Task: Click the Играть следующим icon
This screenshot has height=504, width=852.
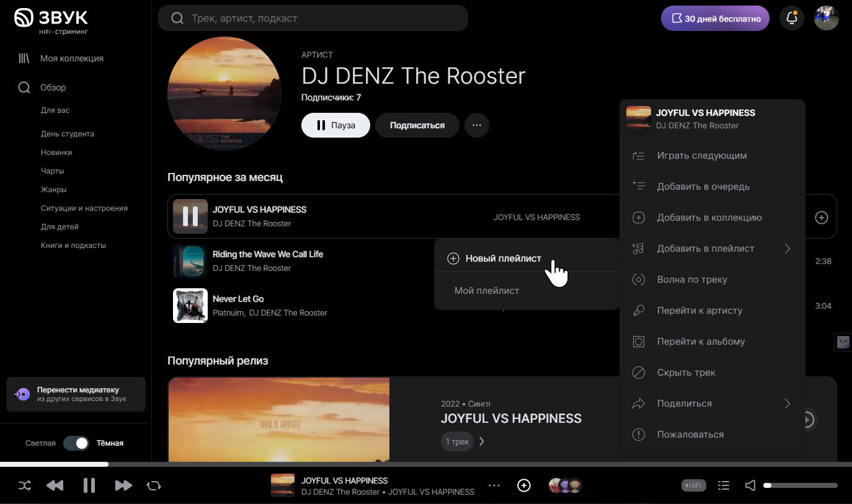Action: tap(639, 156)
